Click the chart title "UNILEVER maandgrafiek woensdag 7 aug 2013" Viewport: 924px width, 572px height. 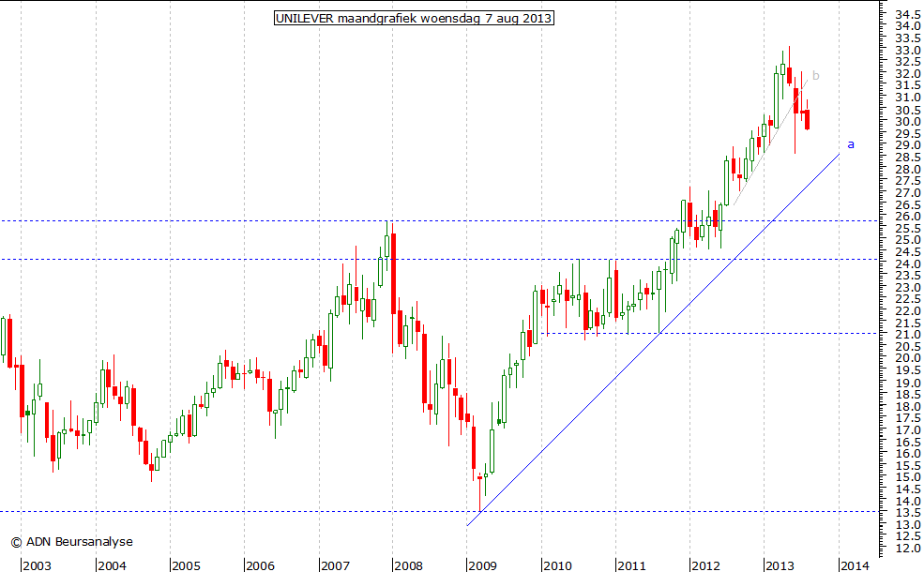414,18
